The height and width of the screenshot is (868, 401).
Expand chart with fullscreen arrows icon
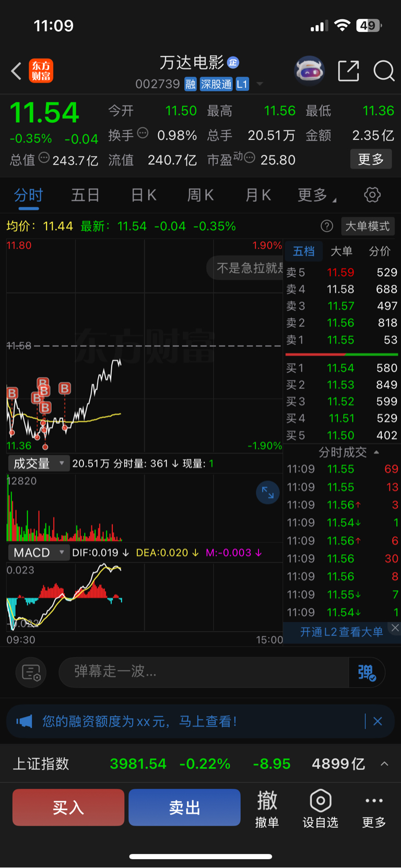pyautogui.click(x=268, y=493)
